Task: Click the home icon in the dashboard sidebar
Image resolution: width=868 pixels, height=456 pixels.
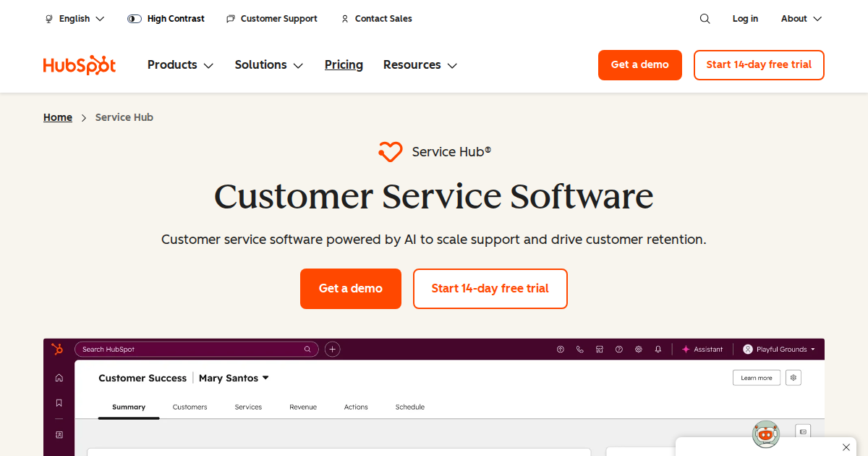Action: pos(59,378)
